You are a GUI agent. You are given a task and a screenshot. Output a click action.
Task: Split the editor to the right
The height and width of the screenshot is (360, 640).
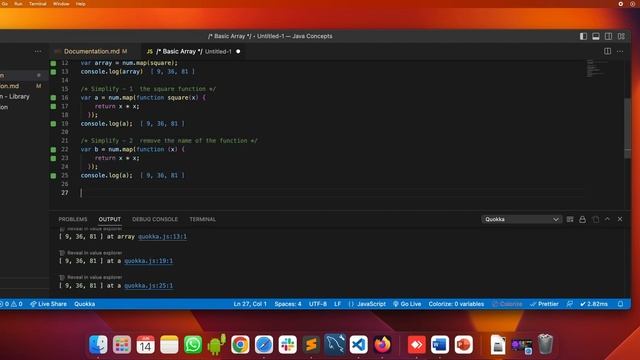(x=607, y=51)
